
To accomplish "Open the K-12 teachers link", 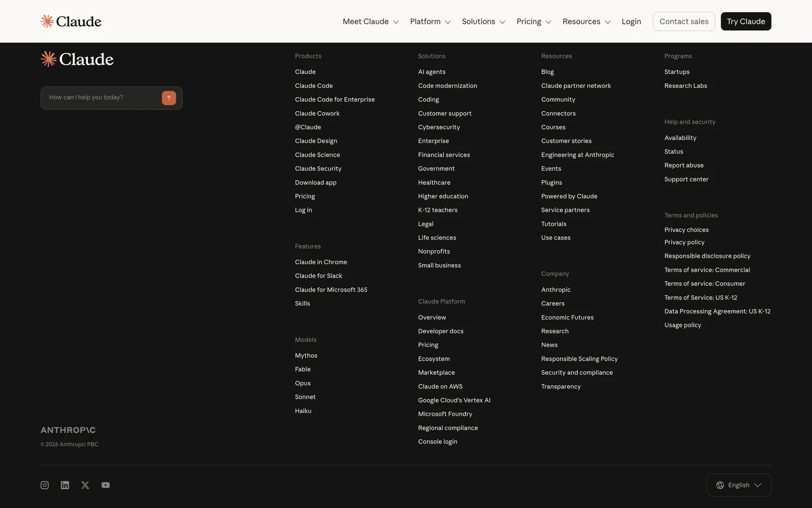I will [438, 210].
